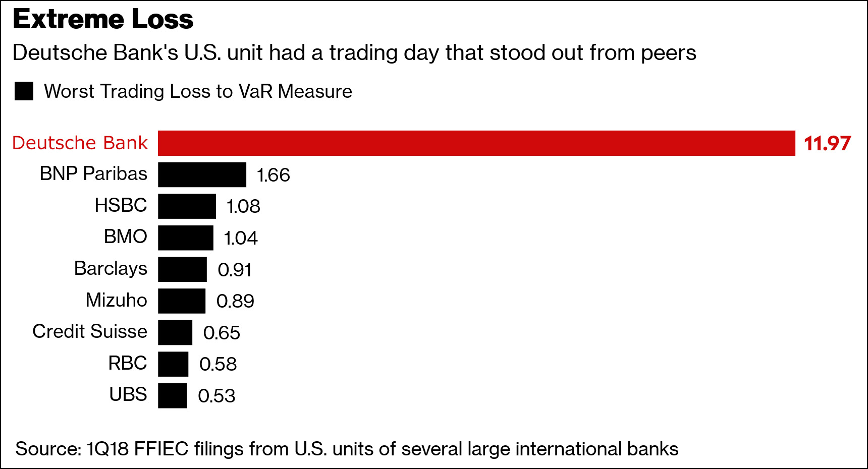The image size is (868, 469).
Task: Click the "Extreme Loss" chart title
Action: click(103, 19)
